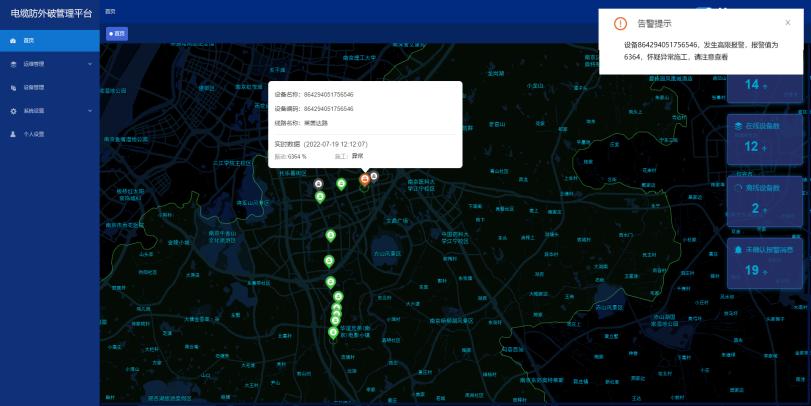Click the bell icon on 未确认报警消息 card
811x406 pixels.
(x=738, y=249)
